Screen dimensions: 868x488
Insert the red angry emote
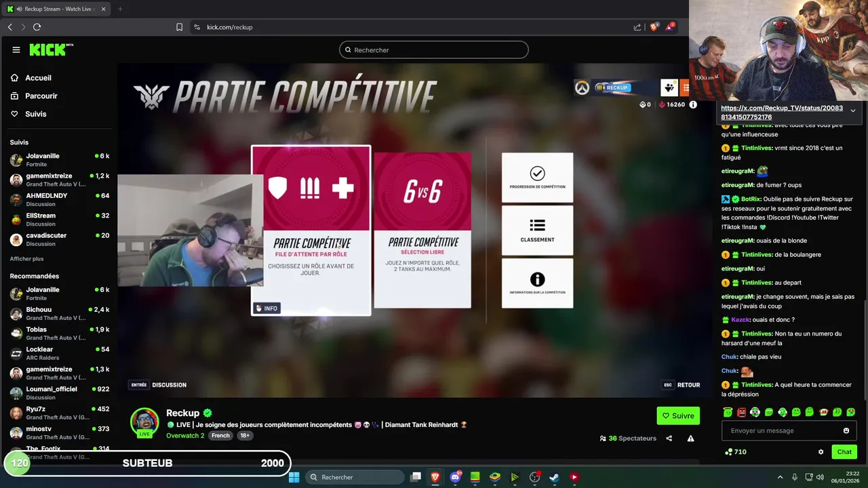pos(741,412)
